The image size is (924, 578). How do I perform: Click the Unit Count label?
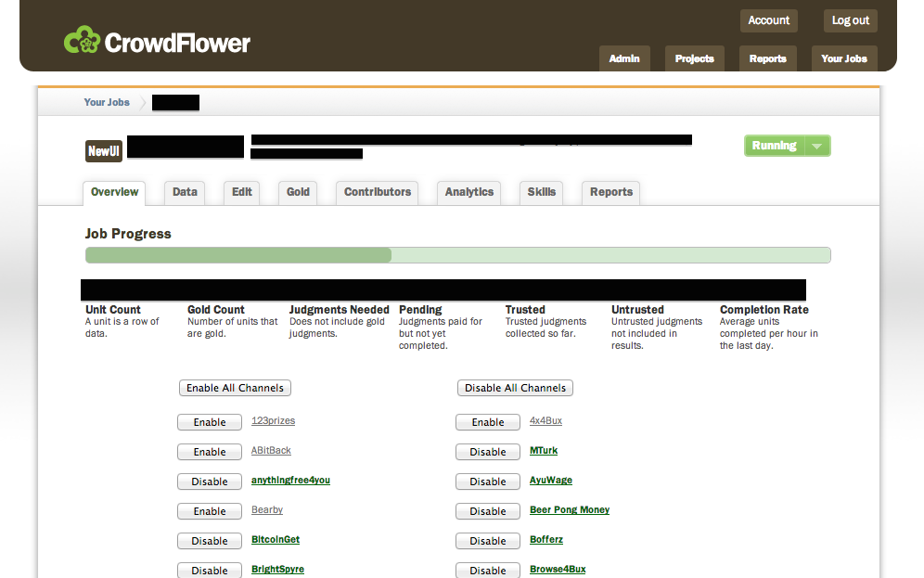[113, 310]
